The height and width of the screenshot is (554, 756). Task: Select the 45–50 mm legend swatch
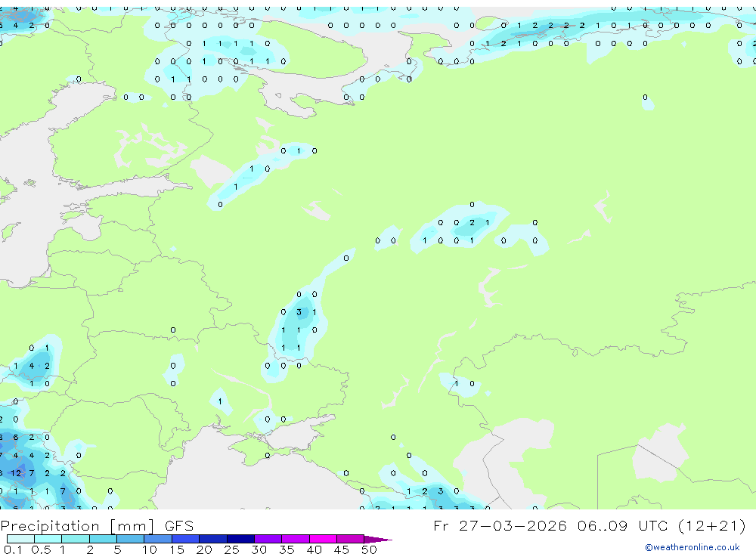point(351,539)
